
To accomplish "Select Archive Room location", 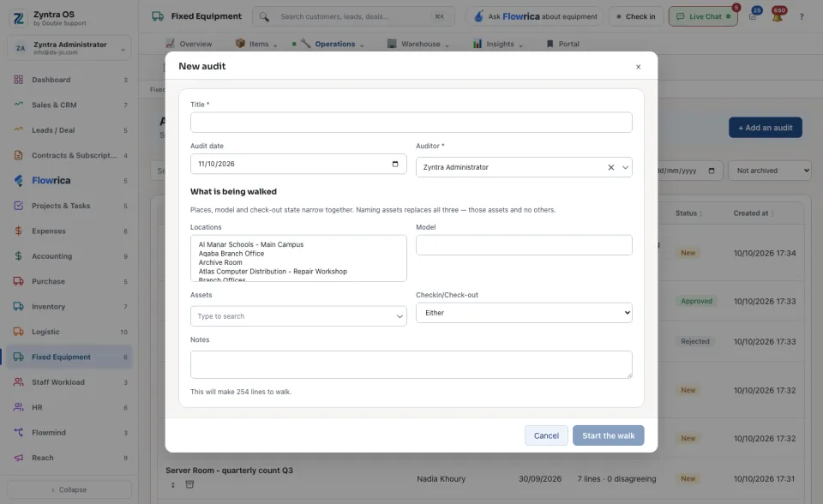I will pos(220,262).
